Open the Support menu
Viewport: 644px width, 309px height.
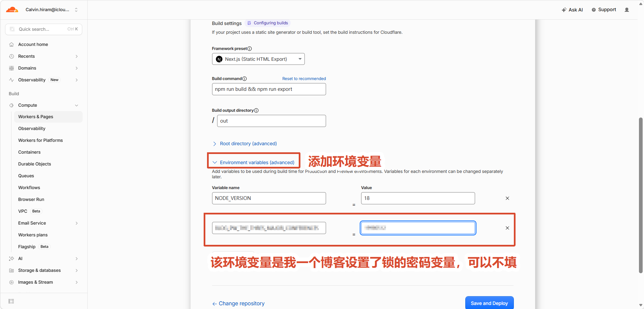click(x=604, y=10)
